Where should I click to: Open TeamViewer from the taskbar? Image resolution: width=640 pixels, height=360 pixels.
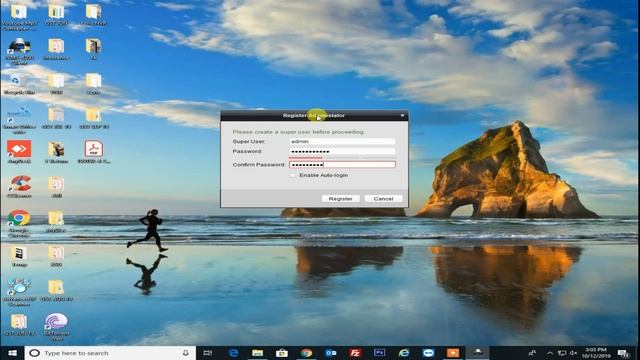[x=429, y=353]
